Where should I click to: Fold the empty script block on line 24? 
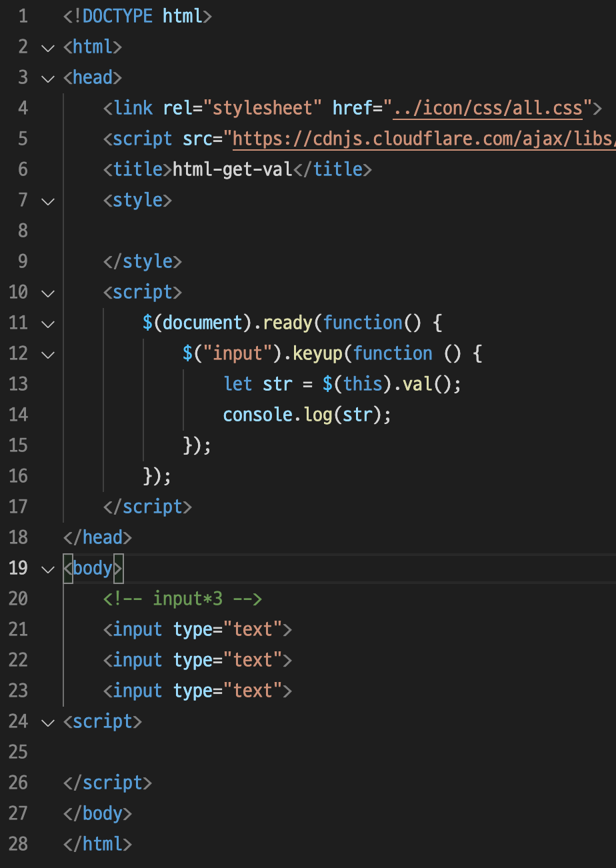pos(47,722)
